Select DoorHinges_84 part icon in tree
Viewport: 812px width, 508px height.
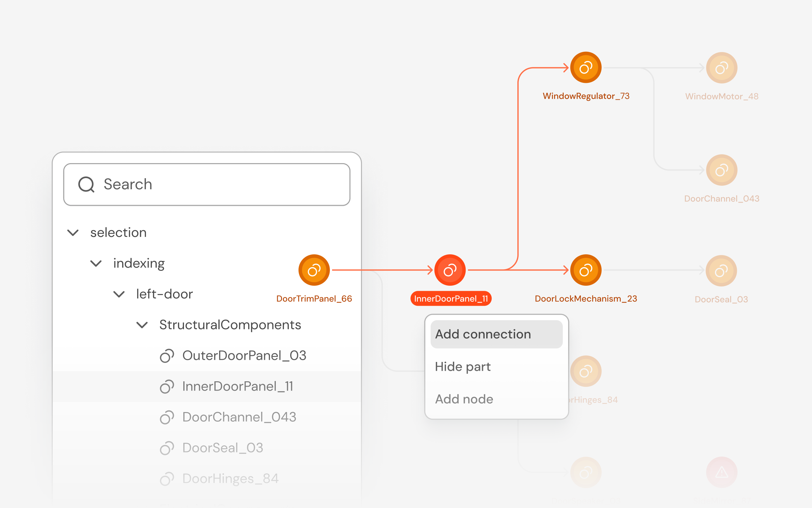pos(167,479)
